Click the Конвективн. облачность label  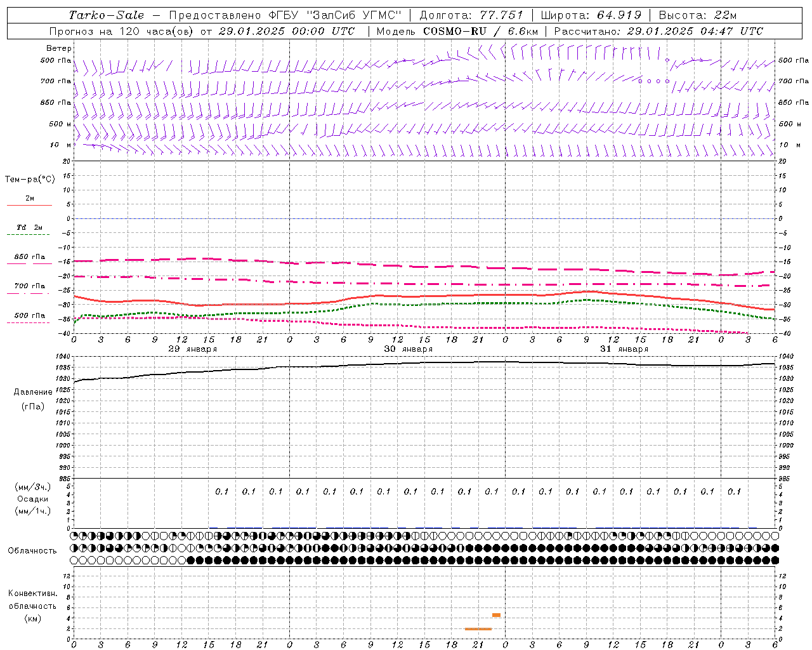point(32,600)
